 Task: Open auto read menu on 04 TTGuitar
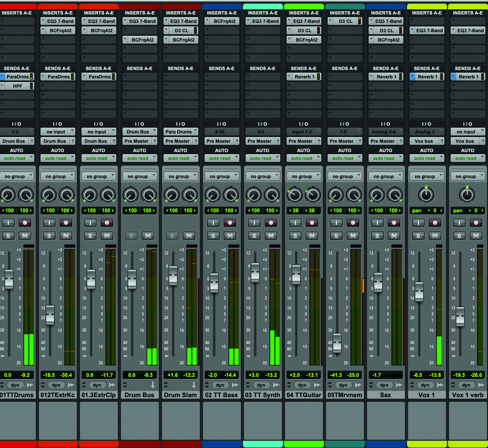click(x=304, y=158)
